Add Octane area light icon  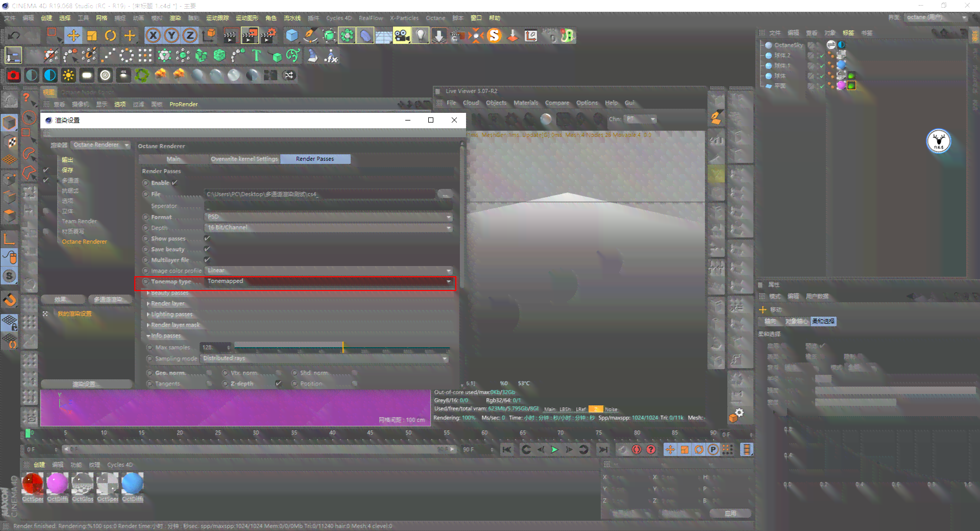pyautogui.click(x=87, y=76)
